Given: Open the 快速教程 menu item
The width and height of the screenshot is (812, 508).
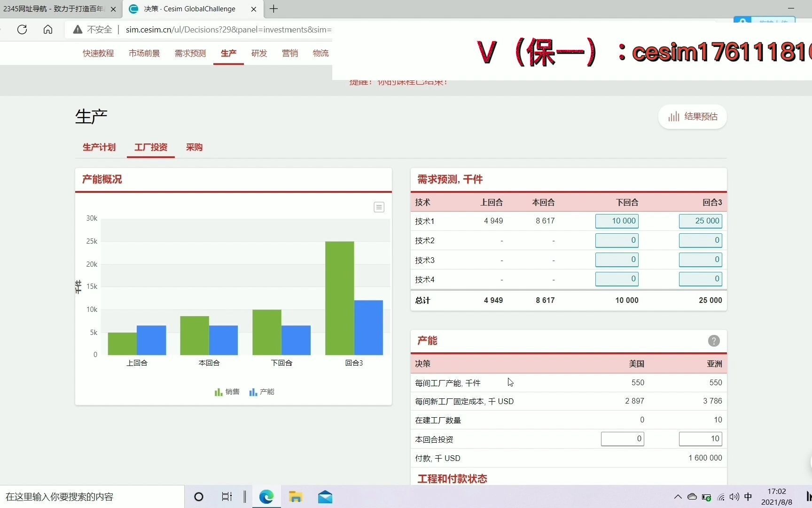Looking at the screenshot, I should pos(98,53).
